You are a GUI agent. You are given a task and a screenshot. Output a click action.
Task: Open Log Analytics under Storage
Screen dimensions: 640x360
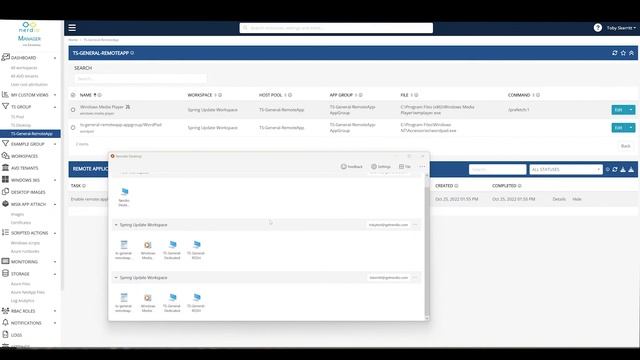(x=22, y=300)
